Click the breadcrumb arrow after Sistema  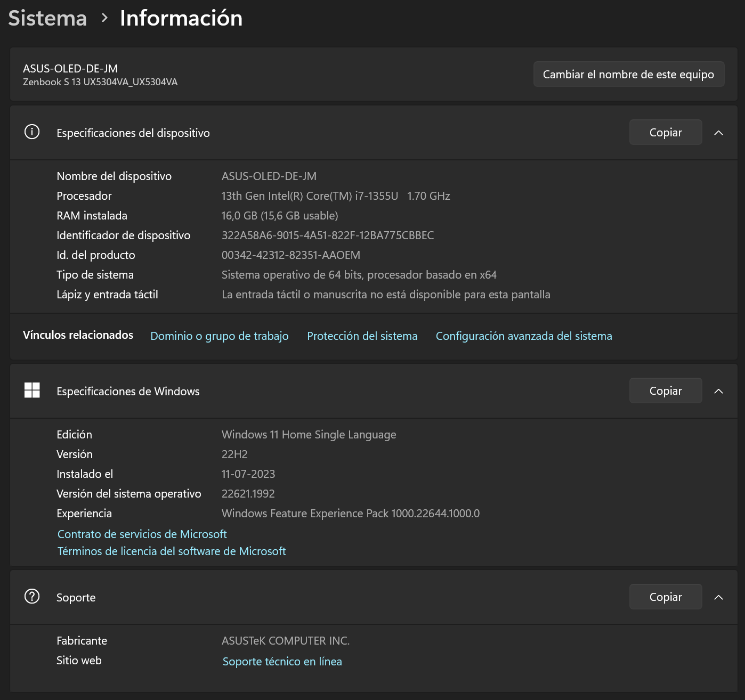pyautogui.click(x=104, y=18)
